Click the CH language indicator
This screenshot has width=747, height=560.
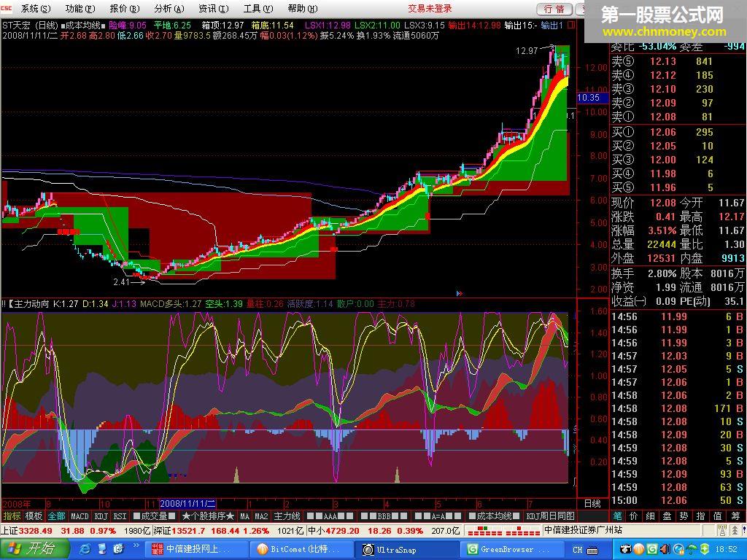(578, 550)
